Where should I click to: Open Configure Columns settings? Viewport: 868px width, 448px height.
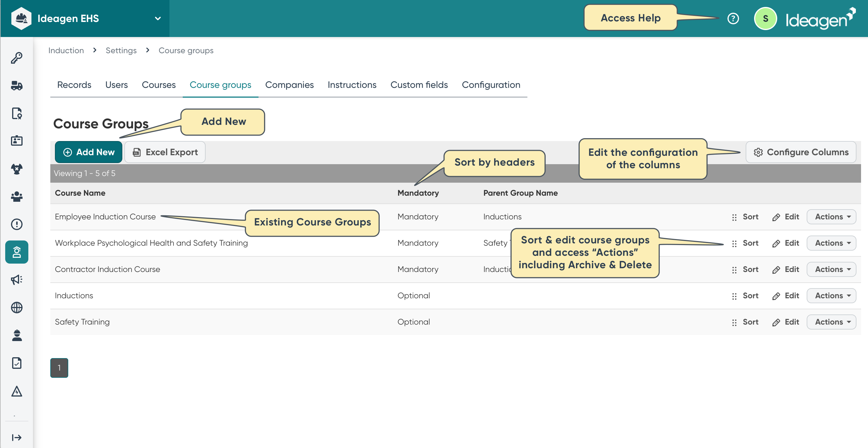801,152
